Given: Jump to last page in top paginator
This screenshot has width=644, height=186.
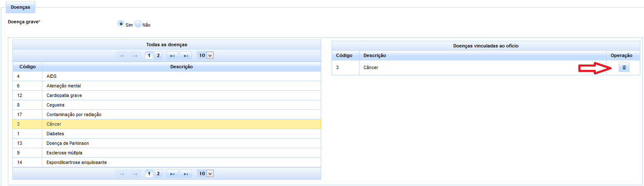Looking at the screenshot, I should click(186, 55).
